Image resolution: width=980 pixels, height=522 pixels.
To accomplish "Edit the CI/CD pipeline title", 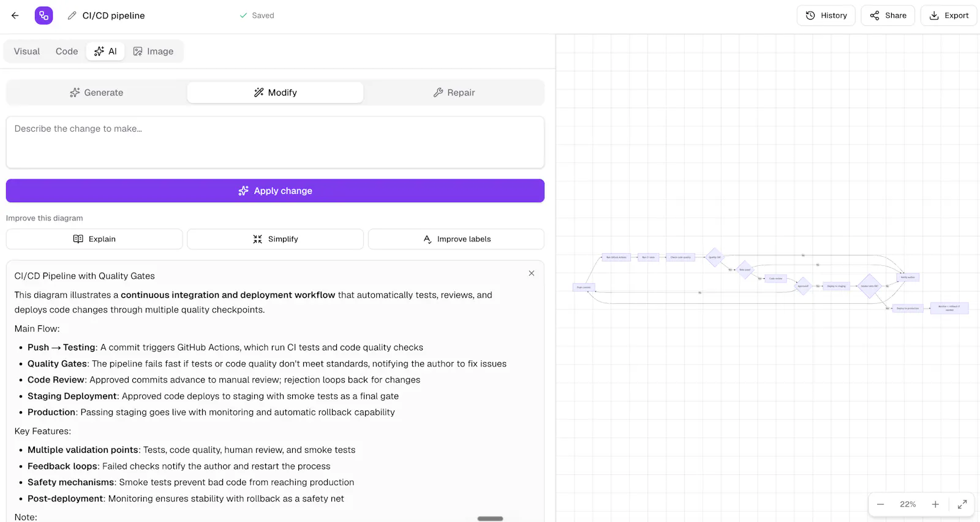I will point(114,15).
